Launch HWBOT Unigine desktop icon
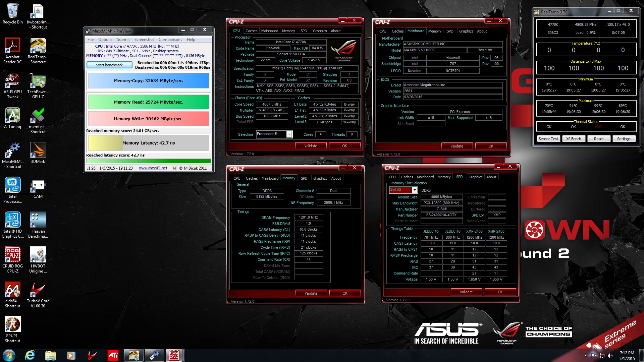The height and width of the screenshot is (362, 644). click(x=38, y=260)
